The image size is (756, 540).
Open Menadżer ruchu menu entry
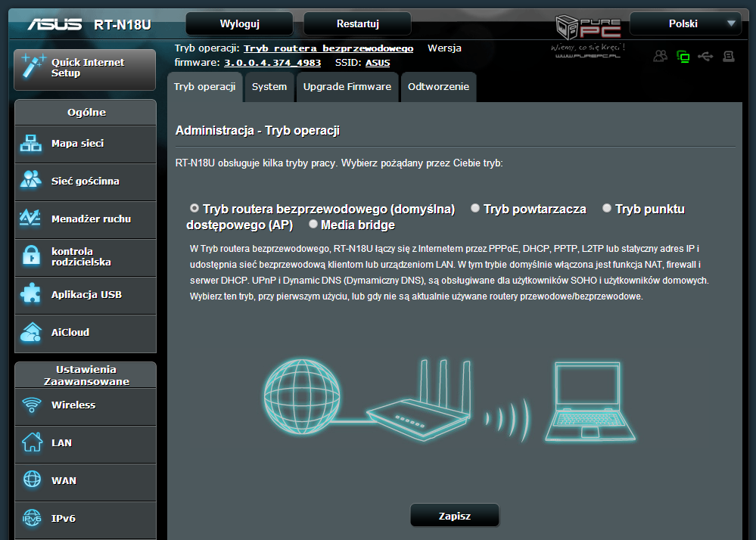86,219
